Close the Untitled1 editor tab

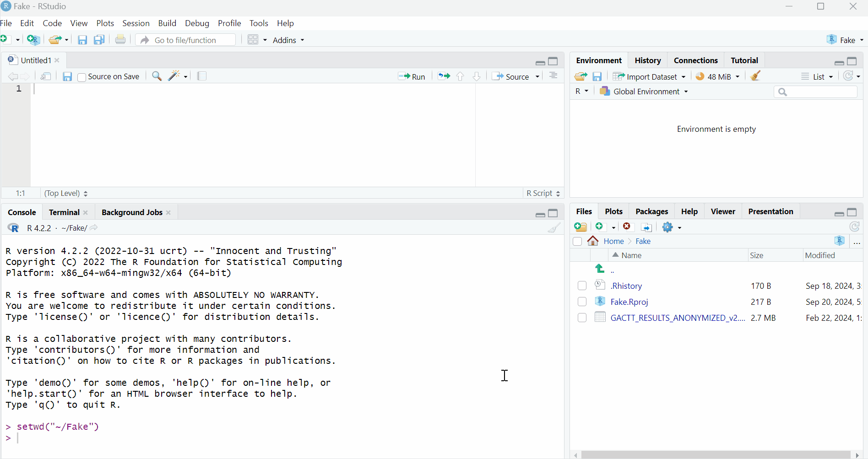57,60
